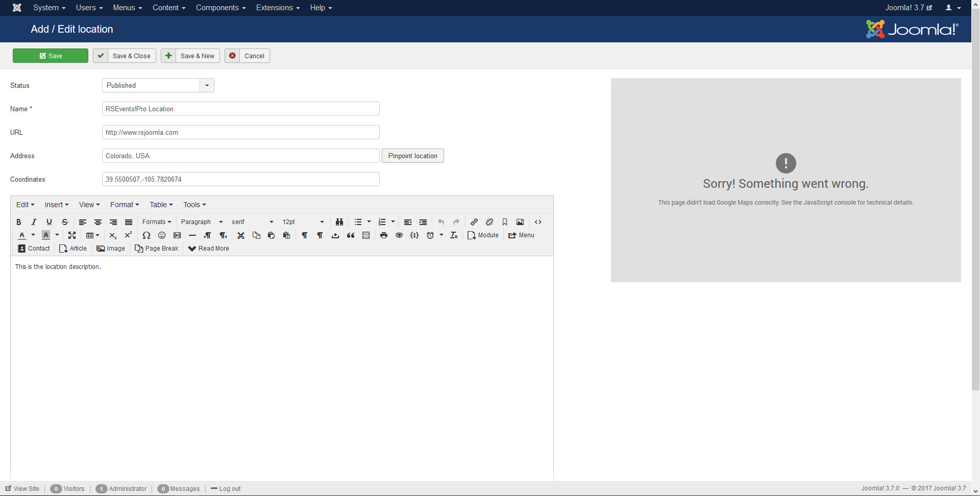Image resolution: width=980 pixels, height=496 pixels.
Task: Open the Paragraph block format dropdown
Action: coord(202,222)
